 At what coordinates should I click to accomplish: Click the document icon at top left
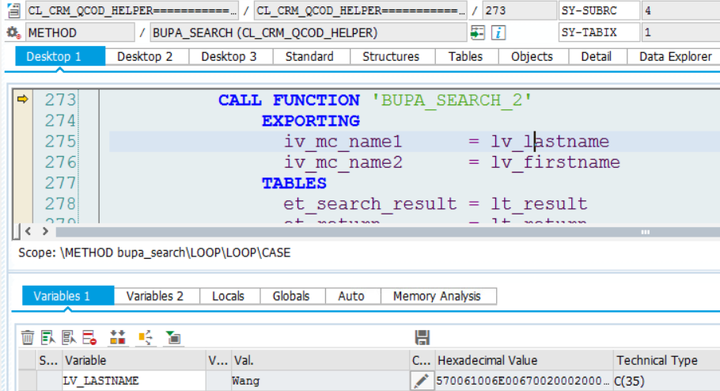(14, 10)
